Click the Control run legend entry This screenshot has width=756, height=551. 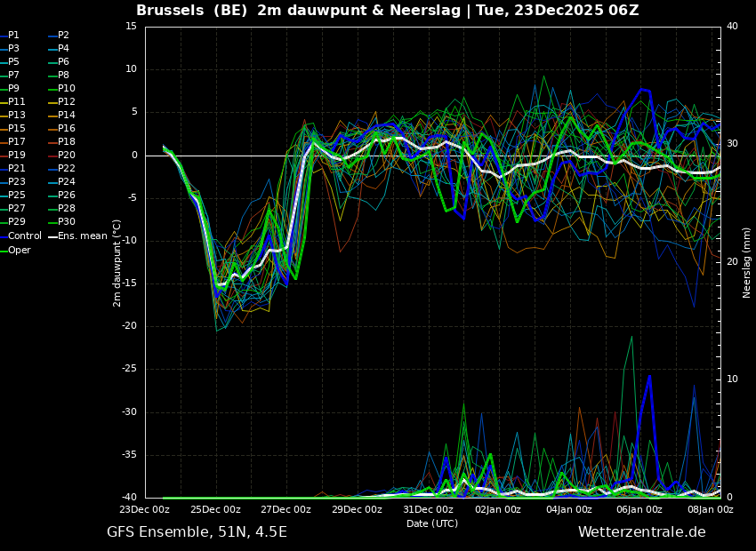pos(24,236)
